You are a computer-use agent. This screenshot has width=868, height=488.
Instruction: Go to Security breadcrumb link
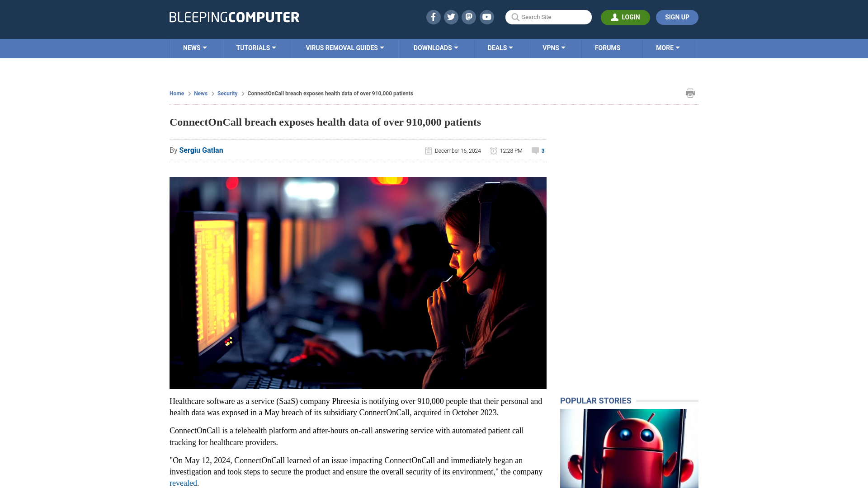tap(227, 94)
